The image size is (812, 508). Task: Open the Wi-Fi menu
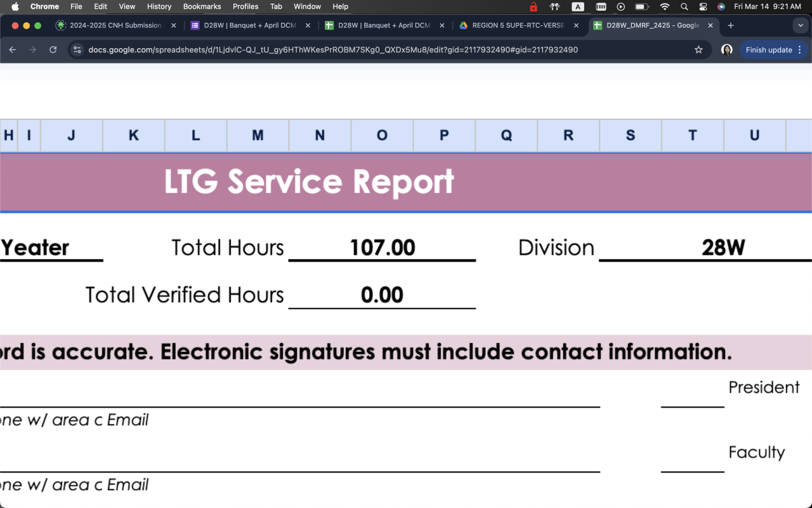pos(665,6)
